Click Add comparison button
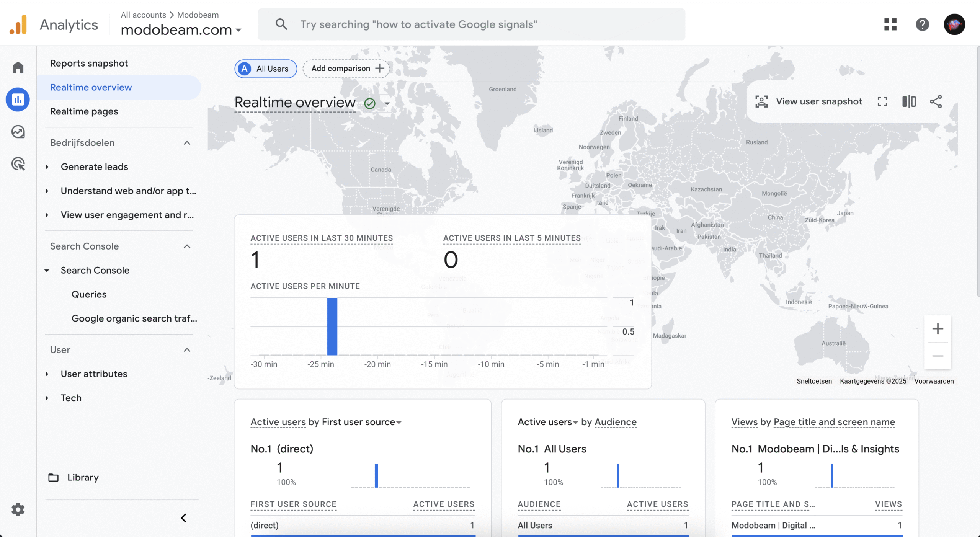This screenshot has width=980, height=537. coord(346,69)
